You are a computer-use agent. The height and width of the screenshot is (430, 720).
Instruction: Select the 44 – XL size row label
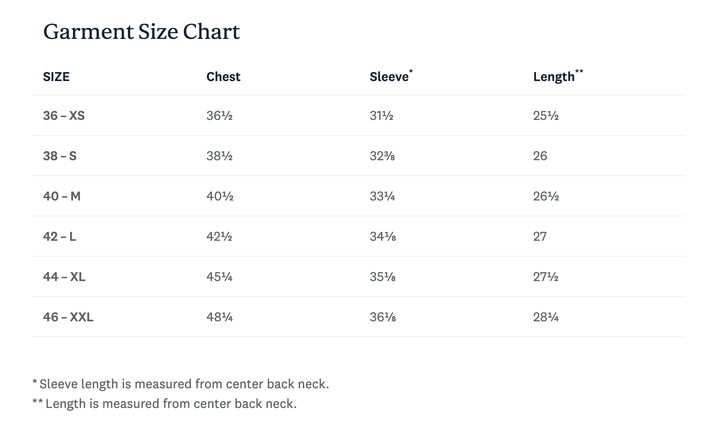64,277
